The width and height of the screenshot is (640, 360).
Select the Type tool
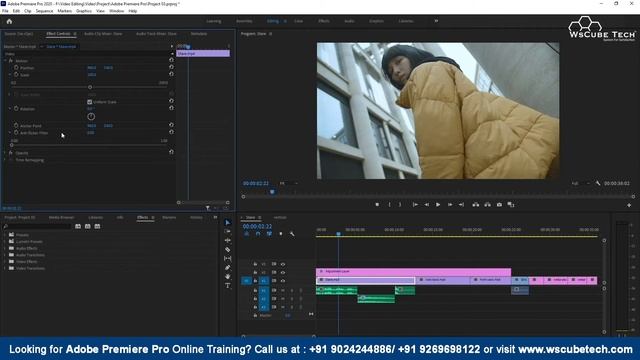click(228, 286)
